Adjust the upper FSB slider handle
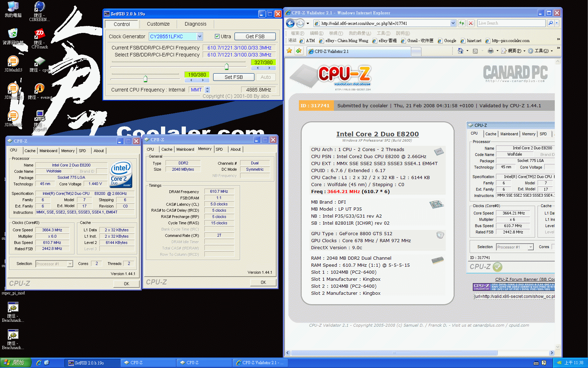This screenshot has width=588, height=368. coord(226,67)
